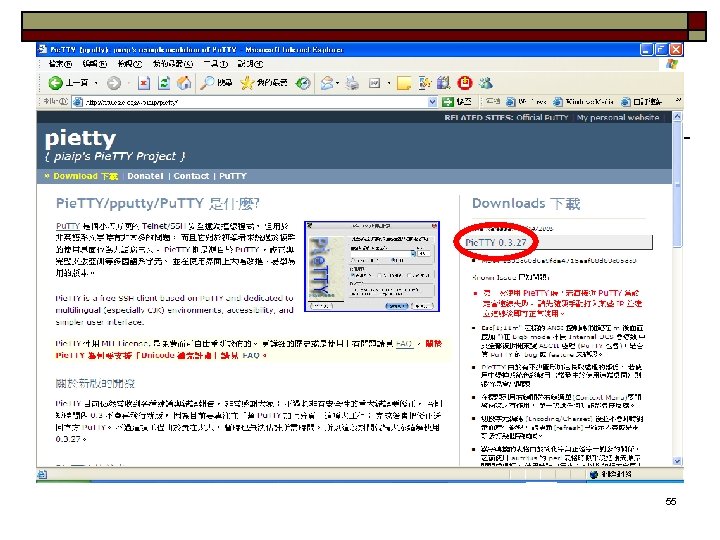Click inside the address bar URL field
This screenshot has height=540, width=720.
255,102
